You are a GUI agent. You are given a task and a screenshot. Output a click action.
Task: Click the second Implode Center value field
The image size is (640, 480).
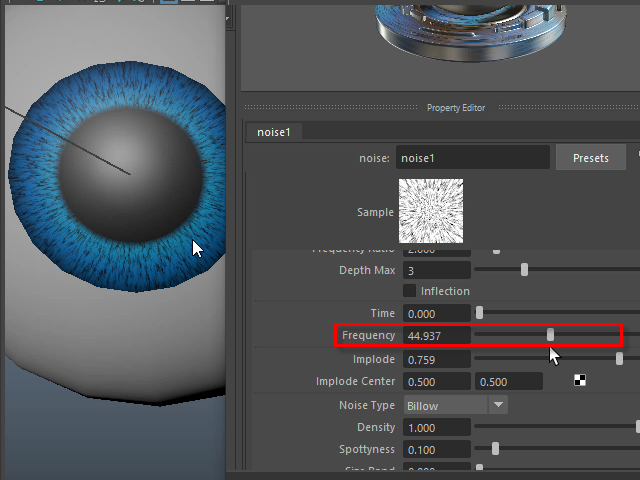(508, 382)
